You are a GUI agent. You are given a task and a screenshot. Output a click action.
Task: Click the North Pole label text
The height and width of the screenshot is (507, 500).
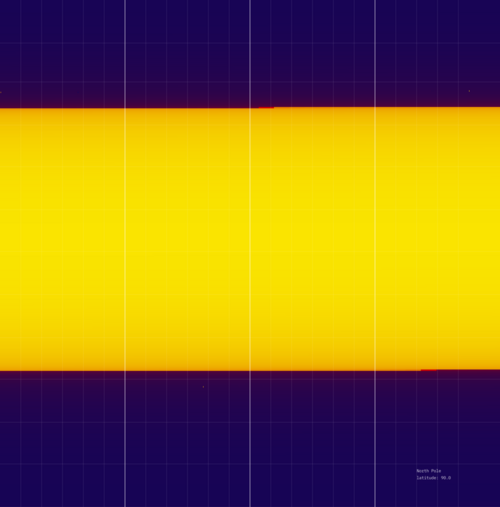[429, 471]
